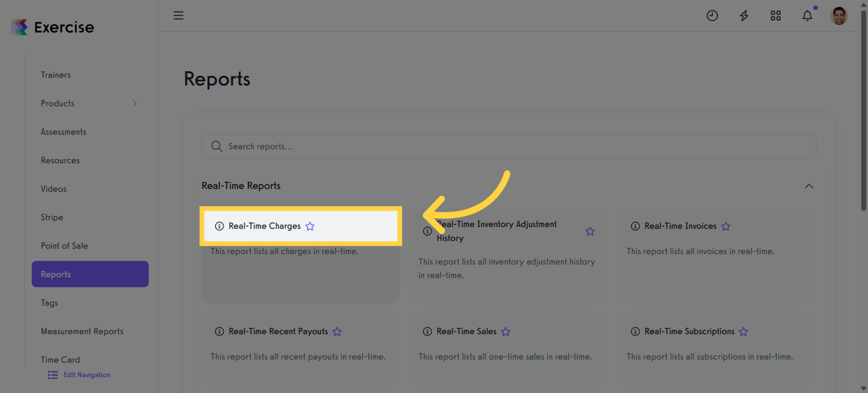Open Point of Sale in sidebar
The image size is (868, 393).
pos(64,246)
